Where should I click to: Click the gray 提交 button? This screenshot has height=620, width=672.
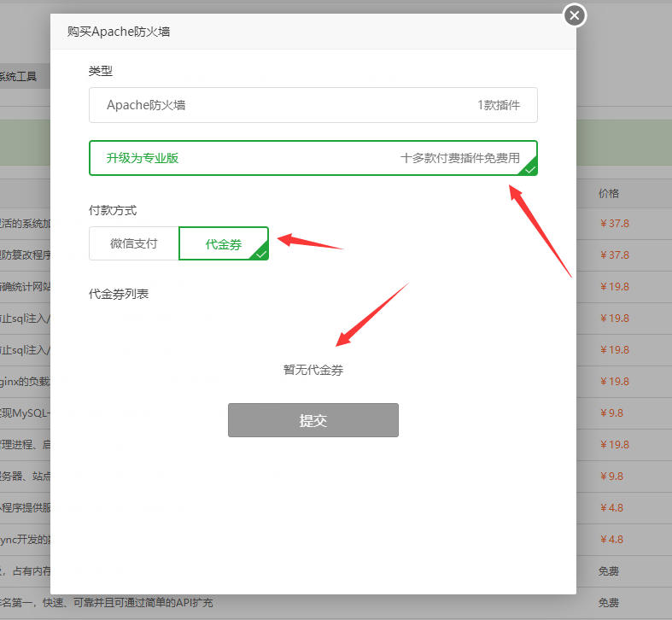coord(313,420)
